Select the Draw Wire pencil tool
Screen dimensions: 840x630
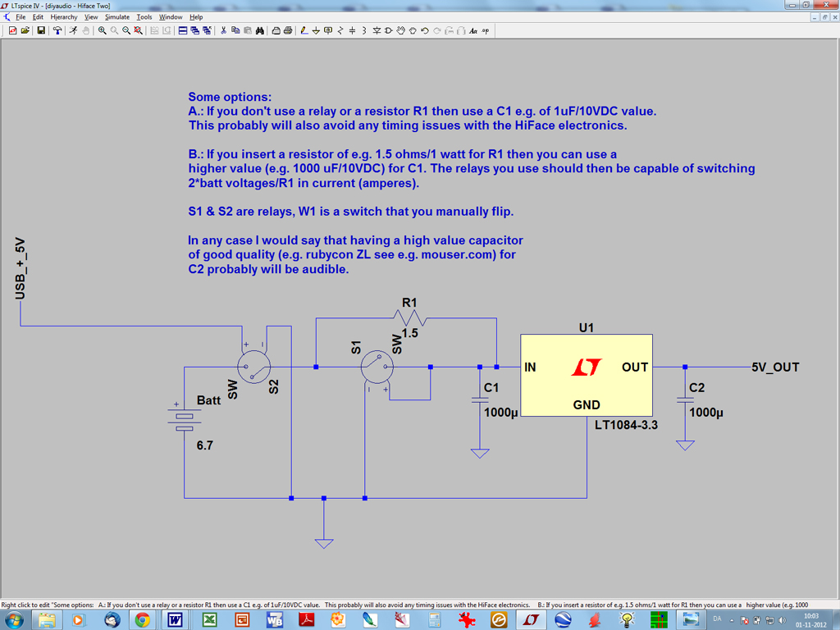(304, 31)
